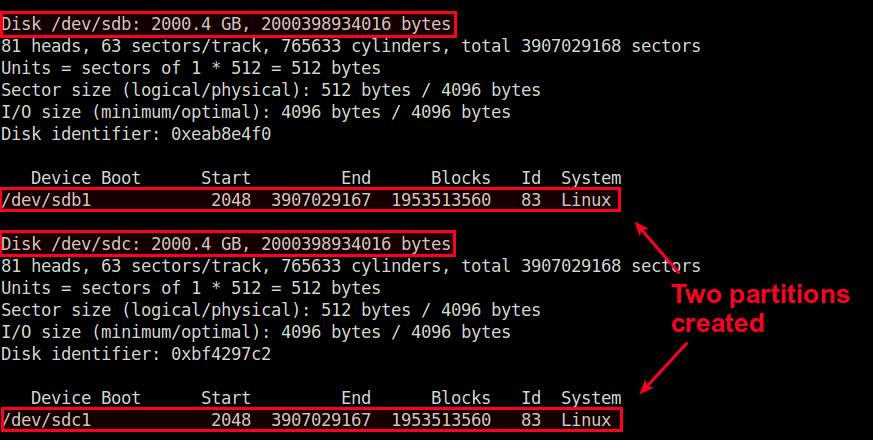The image size is (873, 440).
Task: Click disk identifier 0xeab8e4f0
Action: (221, 134)
